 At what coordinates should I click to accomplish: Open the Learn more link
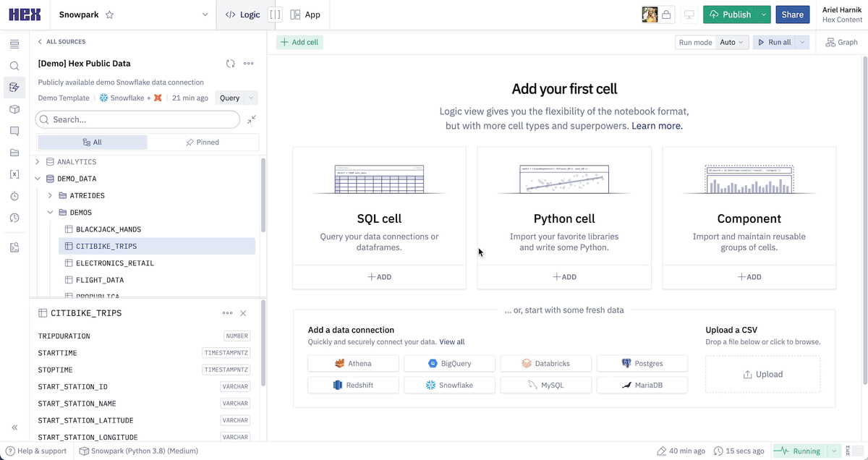657,126
